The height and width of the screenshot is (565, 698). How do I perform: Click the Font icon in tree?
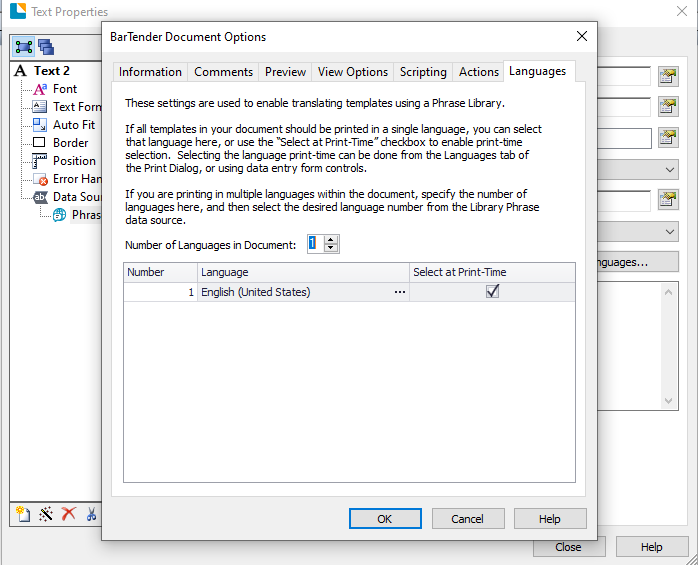40,89
